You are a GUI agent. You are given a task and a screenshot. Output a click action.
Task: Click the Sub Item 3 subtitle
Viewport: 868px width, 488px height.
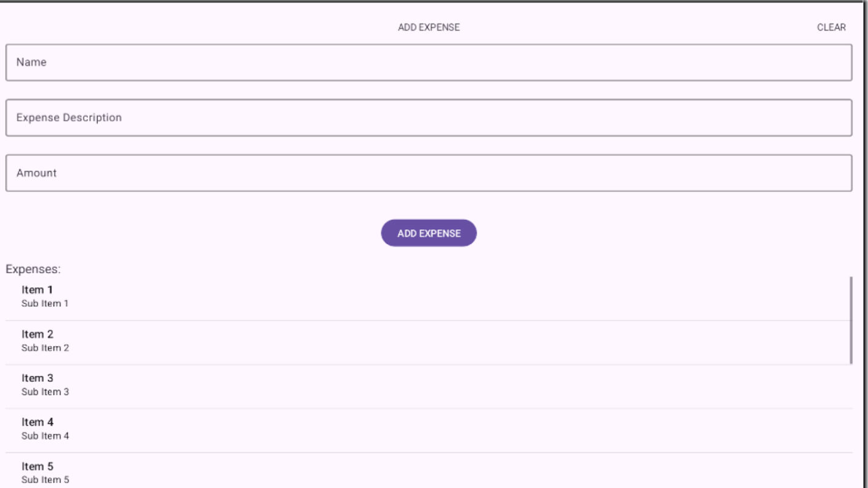click(x=45, y=392)
